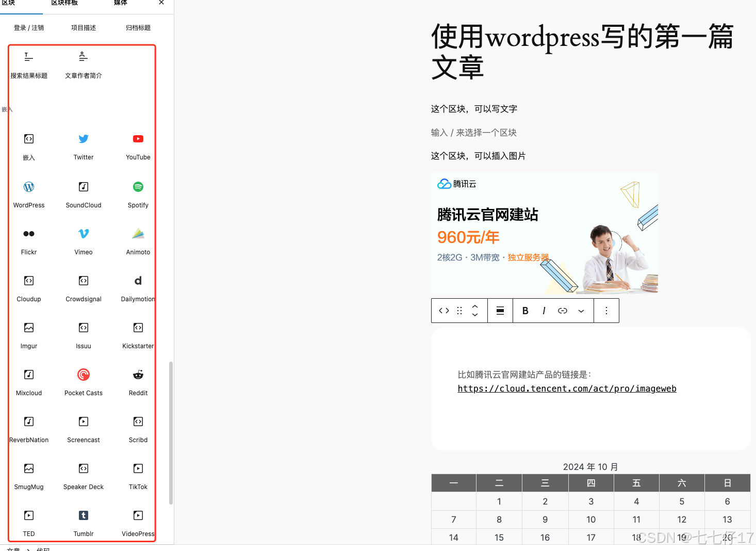Select the 归档标题 block
The width and height of the screenshot is (756, 551).
coord(138,28)
